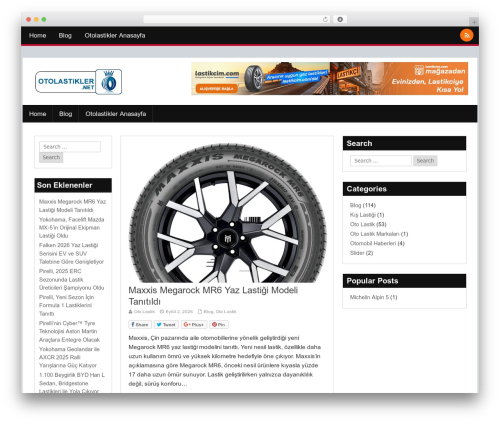This screenshot has width=500, height=423.
Task: Select Blog in the main navigation menu
Action: coord(66,114)
